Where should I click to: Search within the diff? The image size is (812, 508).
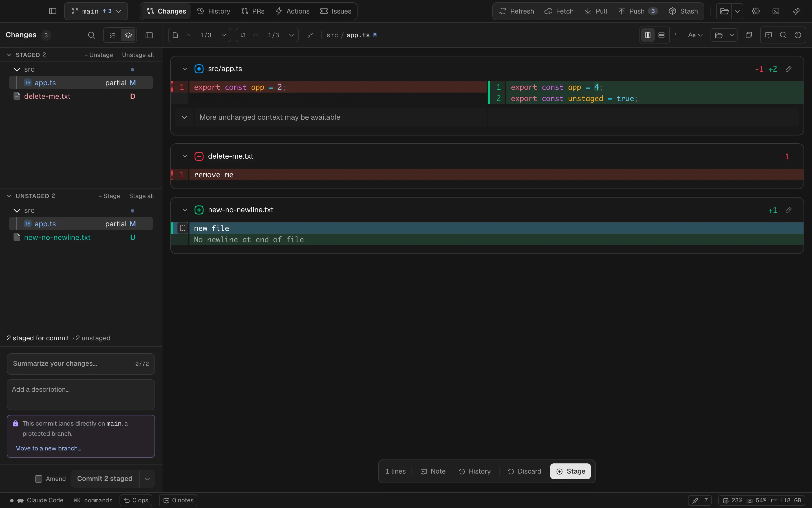click(783, 35)
